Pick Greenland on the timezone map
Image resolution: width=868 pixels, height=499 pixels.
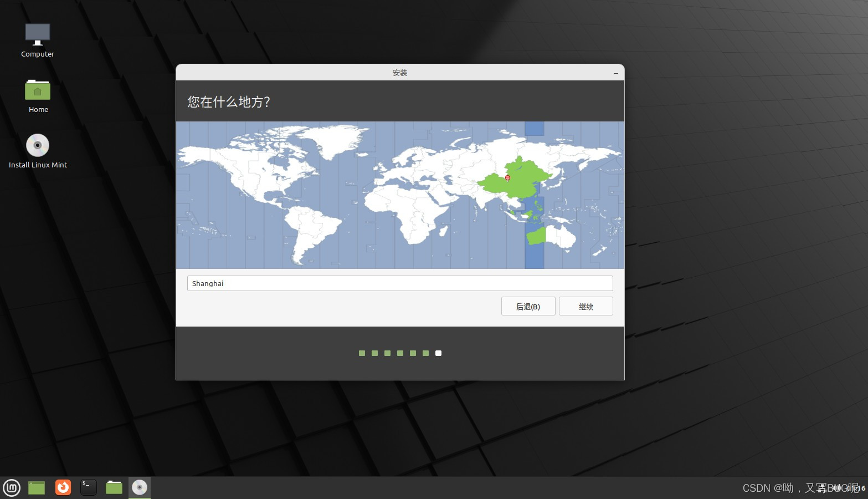tap(338, 141)
